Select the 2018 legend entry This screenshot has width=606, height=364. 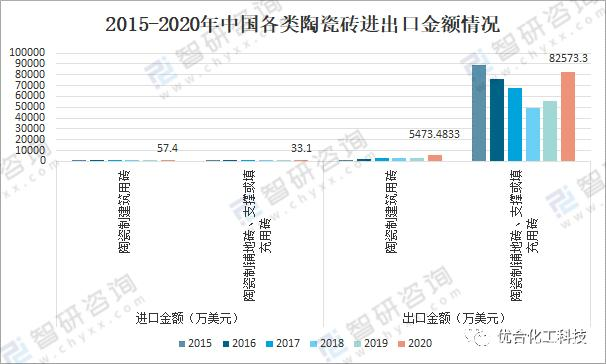(x=327, y=344)
